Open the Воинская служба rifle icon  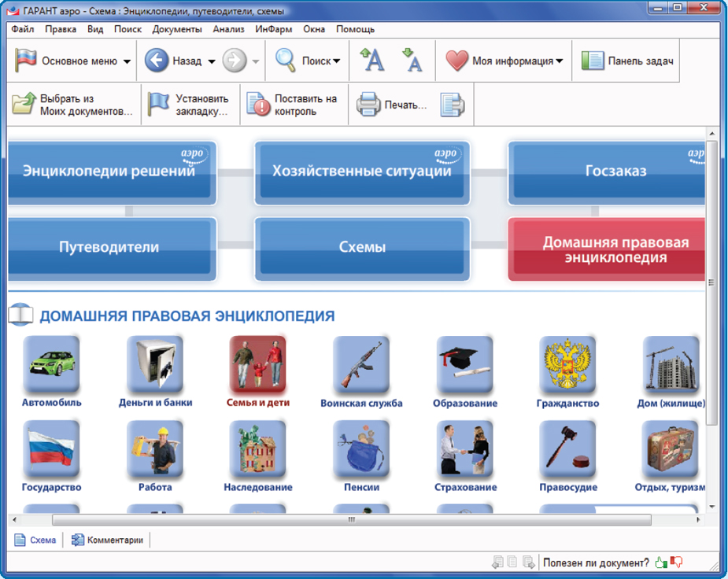click(361, 364)
